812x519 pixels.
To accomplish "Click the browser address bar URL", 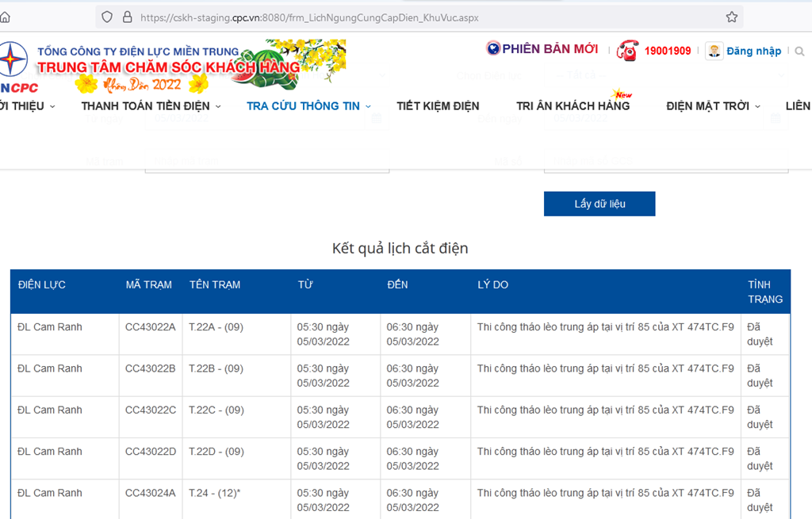I will (309, 17).
